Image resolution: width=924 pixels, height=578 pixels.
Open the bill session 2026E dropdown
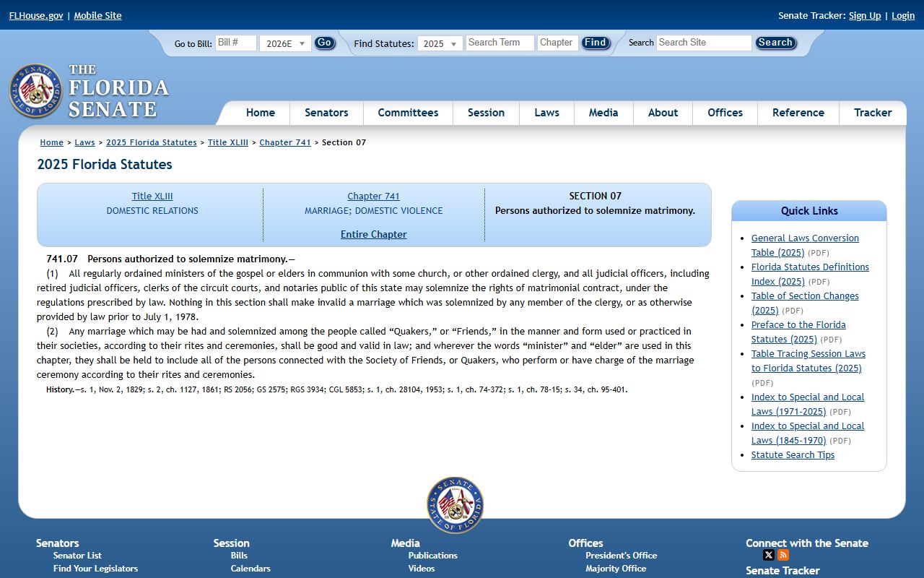tap(285, 43)
